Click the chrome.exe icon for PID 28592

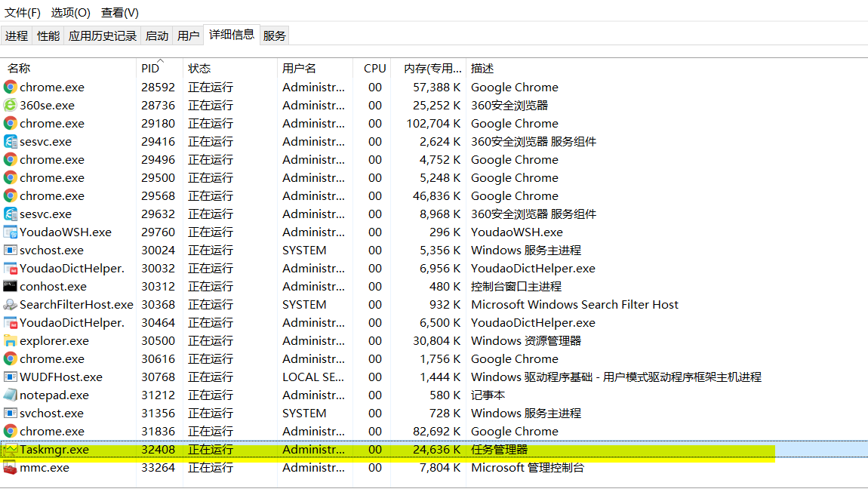pos(10,87)
